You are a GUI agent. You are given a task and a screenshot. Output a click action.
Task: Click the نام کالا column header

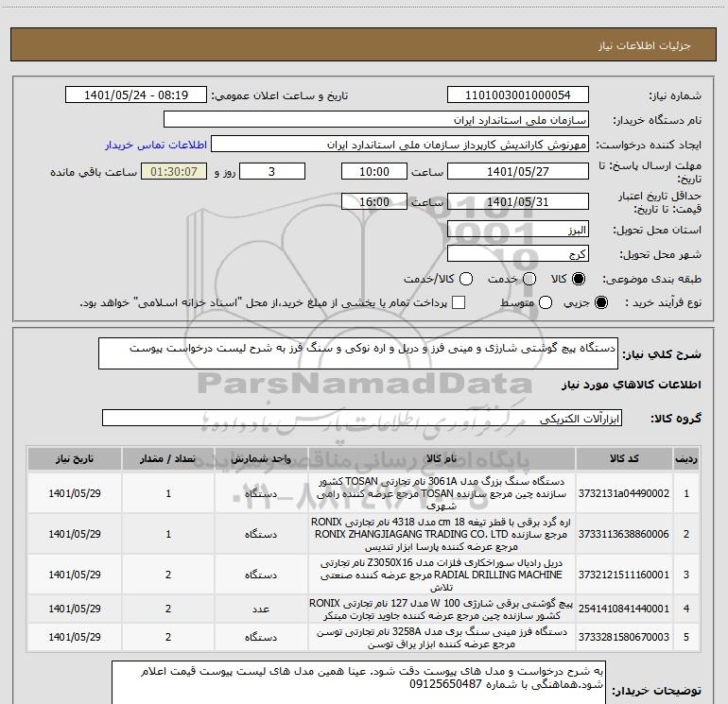pyautogui.click(x=442, y=459)
